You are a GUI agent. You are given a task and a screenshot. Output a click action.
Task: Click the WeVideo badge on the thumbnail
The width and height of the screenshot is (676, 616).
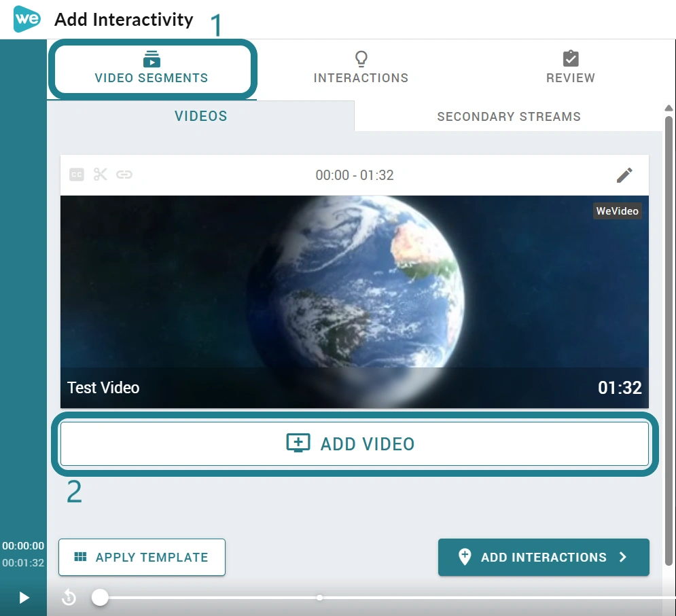[617, 211]
